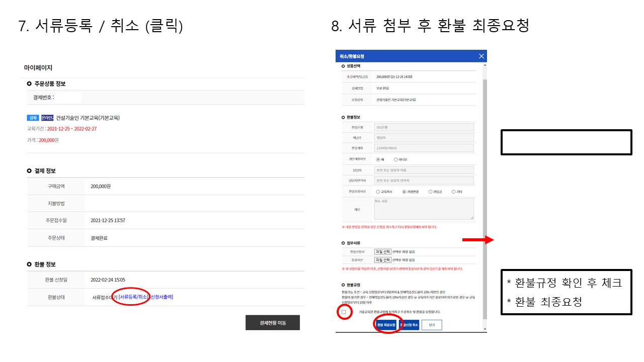Click the scrollbar down arrow in the refund dialog
Screen dimensions: 644x362
click(485, 329)
